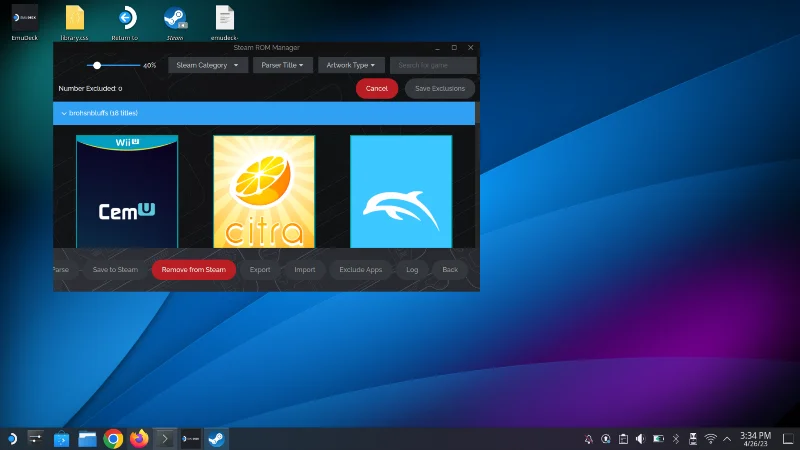Click the Exclude Apps button
The height and width of the screenshot is (450, 800).
point(361,269)
